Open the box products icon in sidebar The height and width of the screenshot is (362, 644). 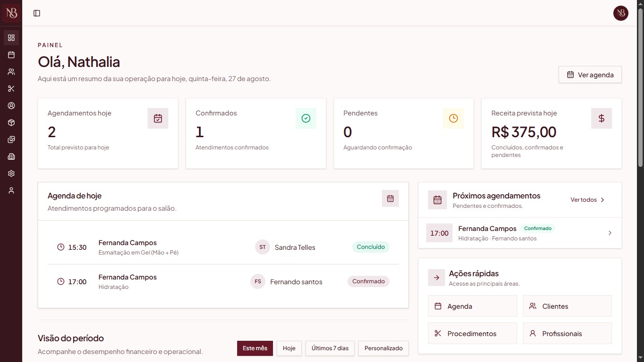(x=11, y=123)
